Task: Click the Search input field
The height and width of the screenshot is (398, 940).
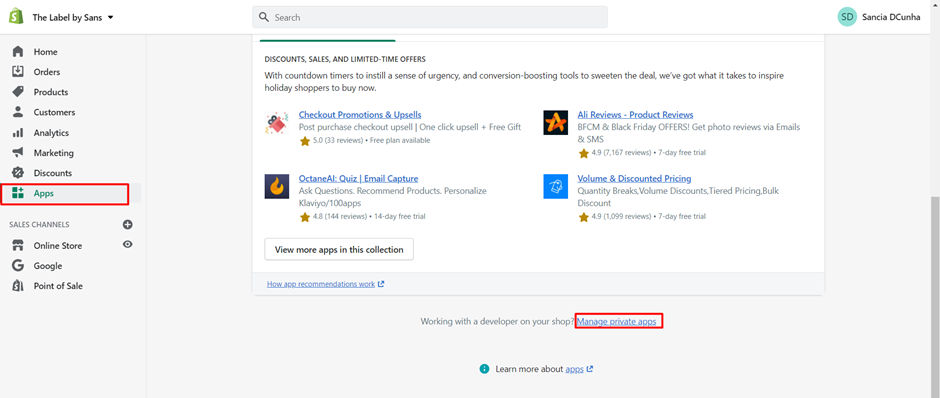Action: coord(430,17)
